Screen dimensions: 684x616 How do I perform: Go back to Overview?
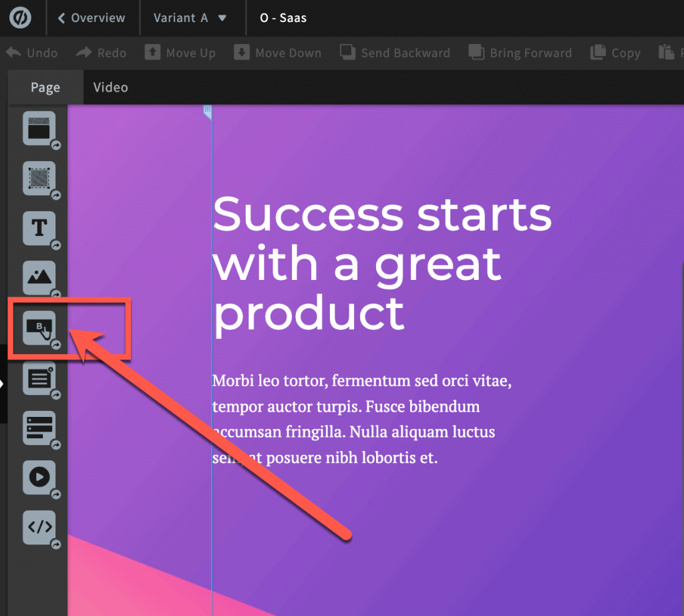click(x=92, y=18)
